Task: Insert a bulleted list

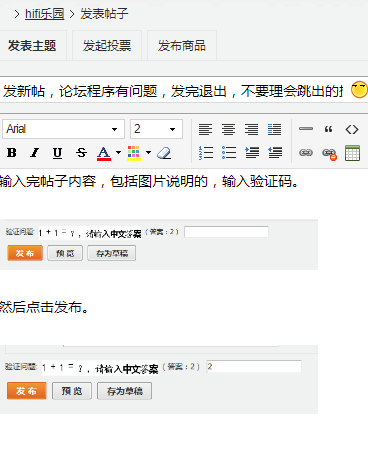Action: [x=229, y=153]
